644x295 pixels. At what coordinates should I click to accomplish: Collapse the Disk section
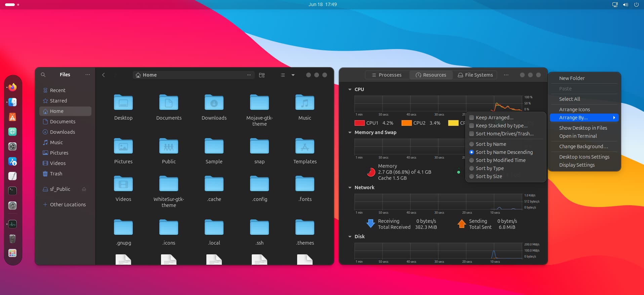click(x=350, y=237)
